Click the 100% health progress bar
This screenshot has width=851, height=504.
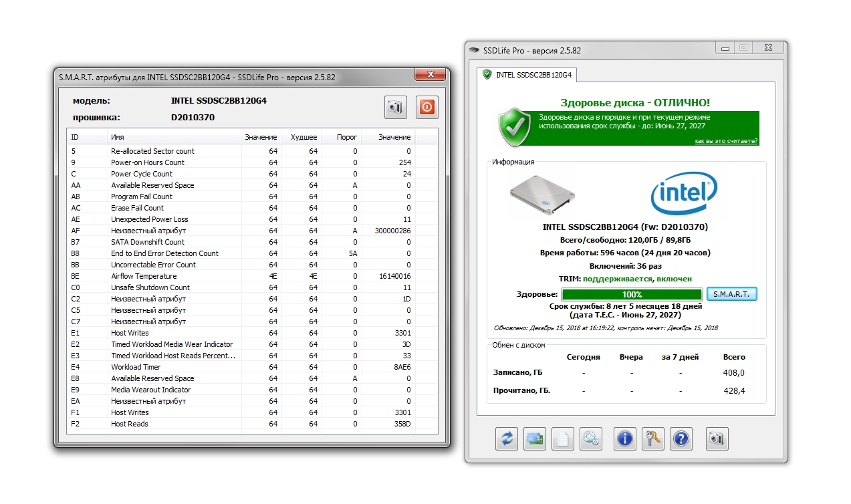(x=632, y=294)
